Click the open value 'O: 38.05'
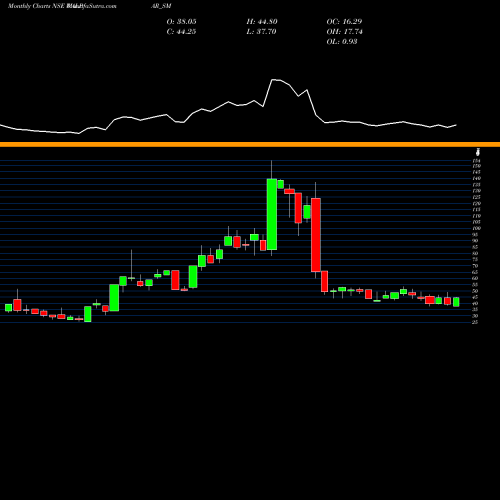The width and height of the screenshot is (500, 500). tap(181, 22)
